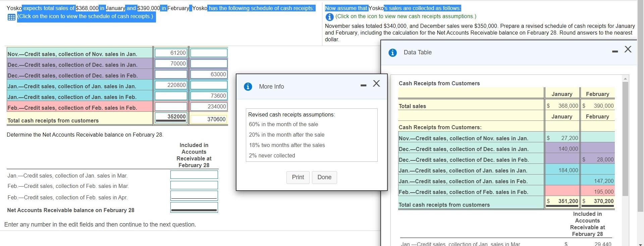This screenshot has width=644, height=246.
Task: Click '60% in the month of the sale' text
Action: click(x=283, y=124)
